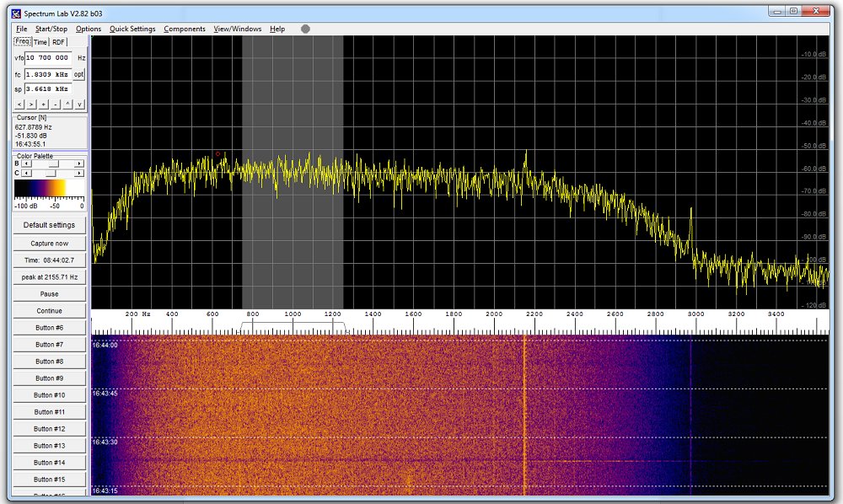The width and height of the screenshot is (843, 504).
Task: Click the Capture now button
Action: (50, 244)
